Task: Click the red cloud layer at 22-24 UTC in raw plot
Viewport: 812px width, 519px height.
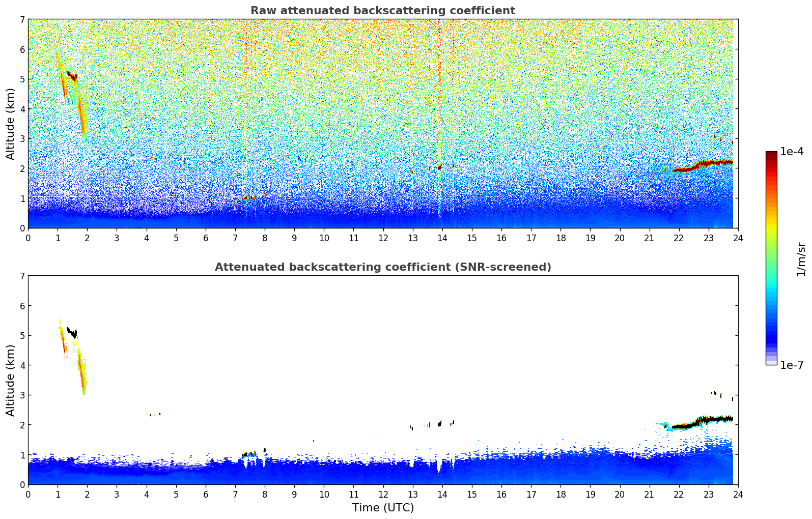Action: click(703, 166)
